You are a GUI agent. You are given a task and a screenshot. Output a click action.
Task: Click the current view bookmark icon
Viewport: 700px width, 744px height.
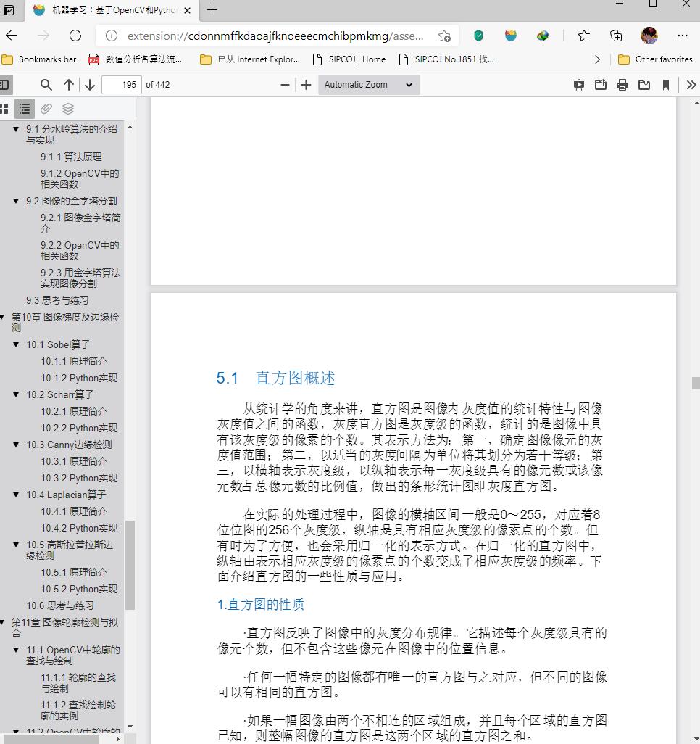666,85
